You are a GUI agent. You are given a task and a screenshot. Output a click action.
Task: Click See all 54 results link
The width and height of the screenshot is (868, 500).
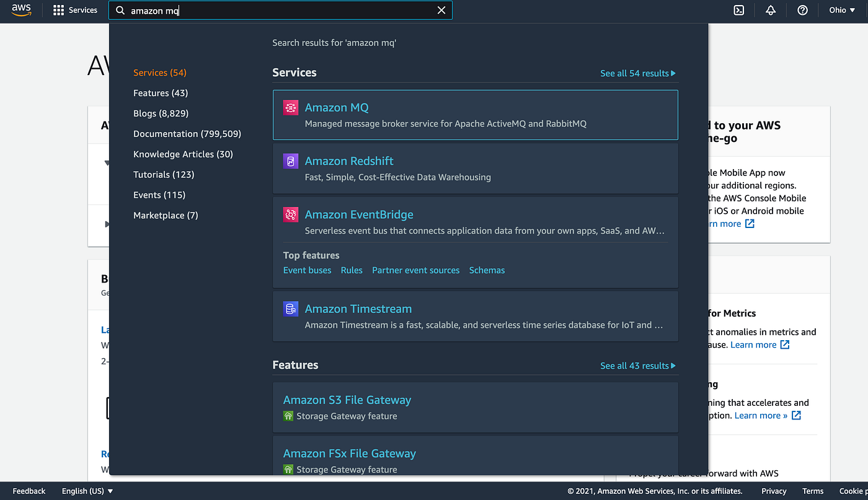[638, 73]
